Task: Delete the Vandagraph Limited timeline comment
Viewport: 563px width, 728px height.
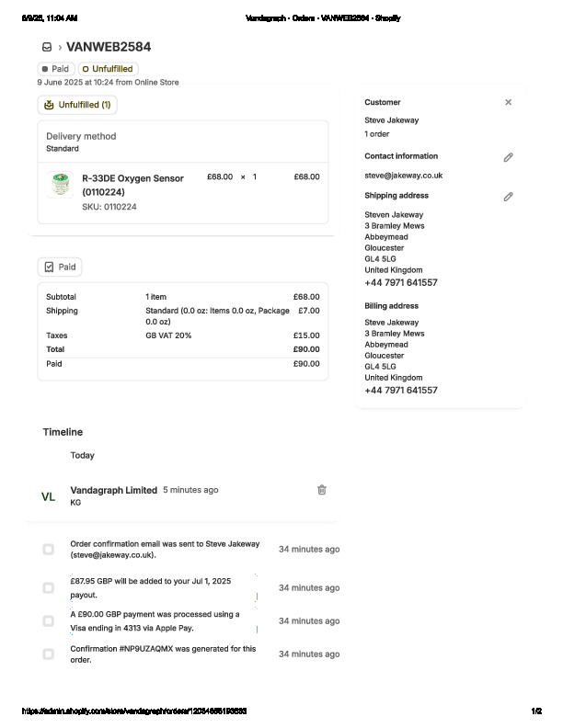Action: pyautogui.click(x=322, y=490)
